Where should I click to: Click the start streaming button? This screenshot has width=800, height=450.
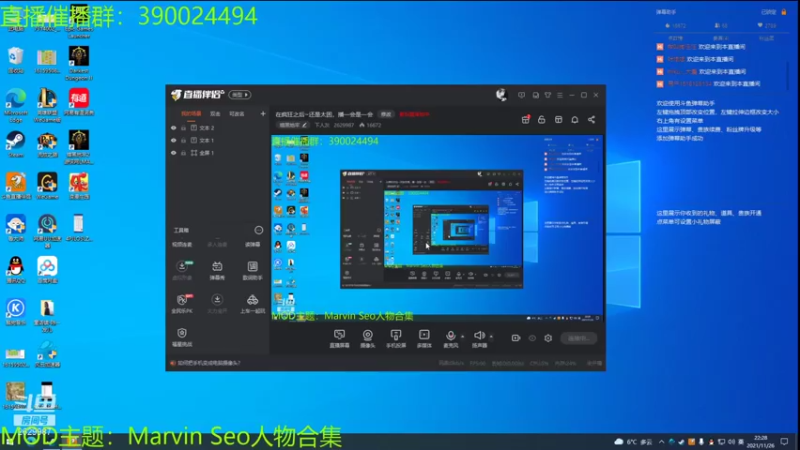tap(579, 338)
